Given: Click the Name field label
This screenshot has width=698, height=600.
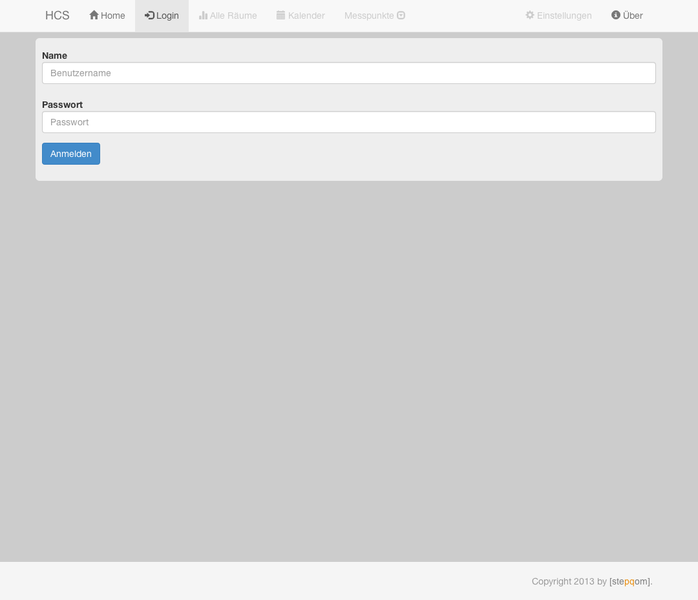Looking at the screenshot, I should (55, 56).
